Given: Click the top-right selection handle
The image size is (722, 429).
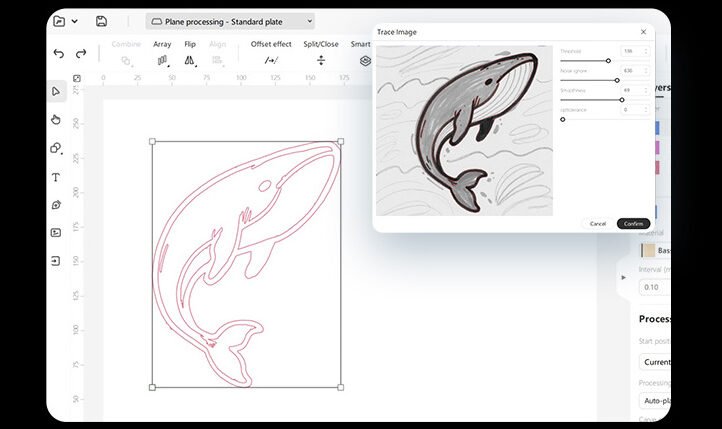Looking at the screenshot, I should coord(341,142).
